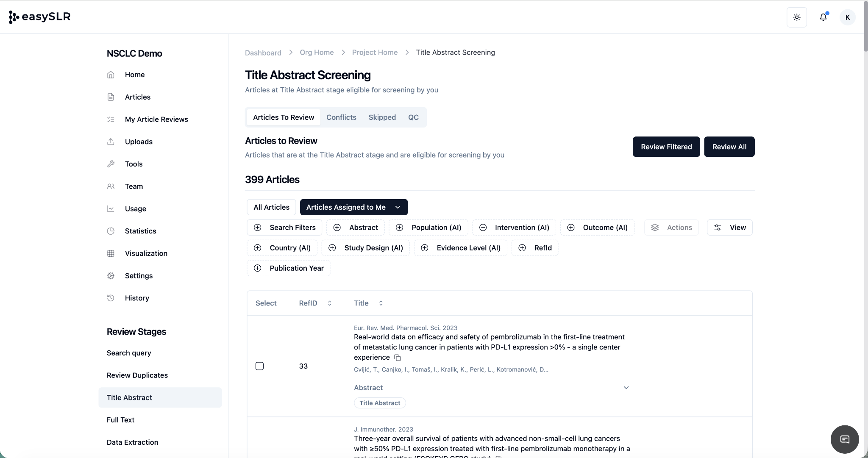Select the checkbox for article 33

click(260, 366)
